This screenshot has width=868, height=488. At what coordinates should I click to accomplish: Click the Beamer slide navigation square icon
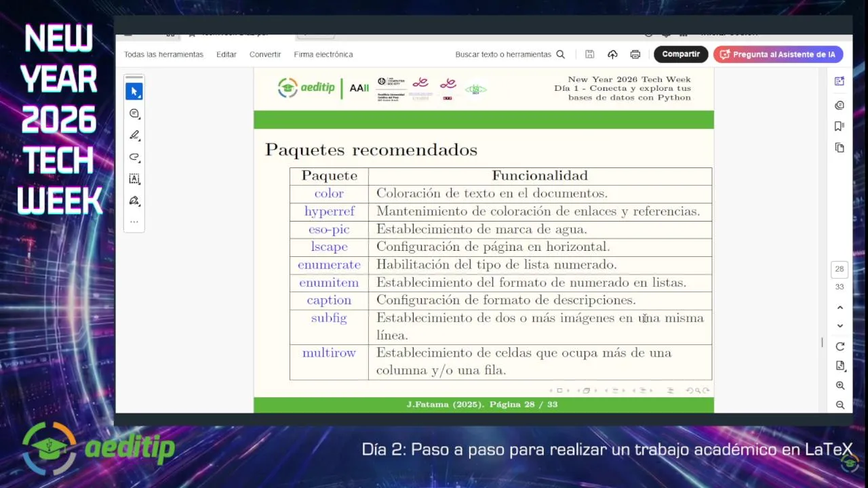tap(559, 390)
